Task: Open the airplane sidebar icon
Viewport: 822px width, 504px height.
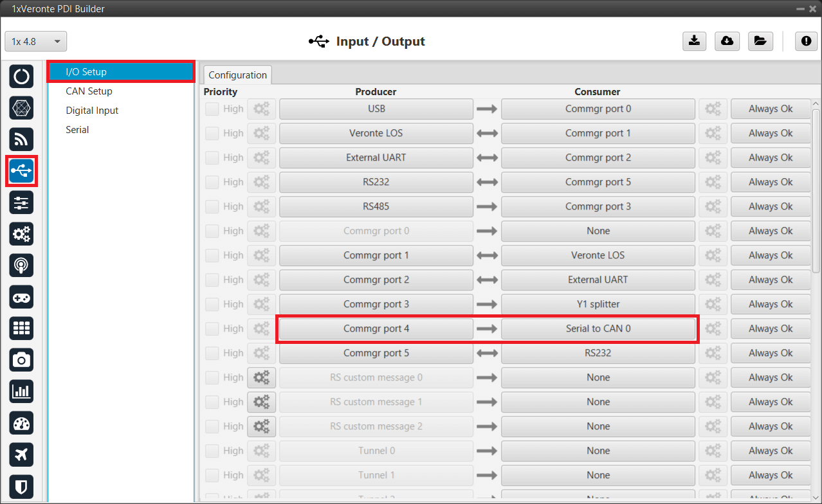Action: [x=22, y=455]
